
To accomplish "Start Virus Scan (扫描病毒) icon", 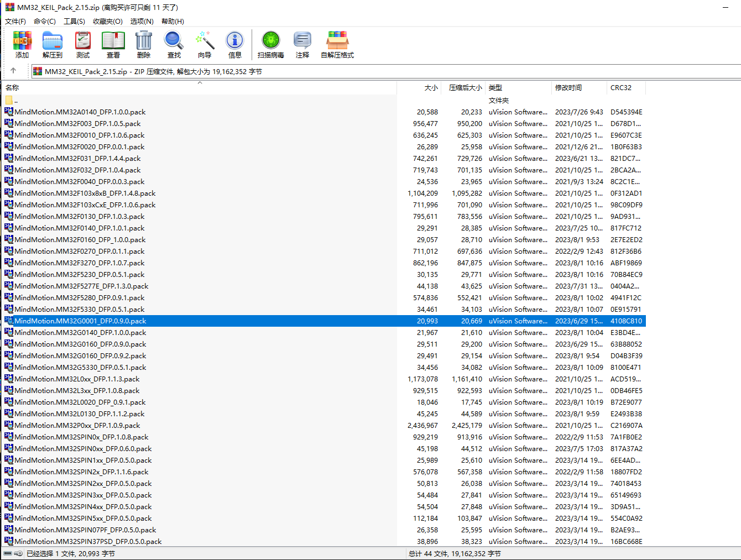I will (271, 45).
